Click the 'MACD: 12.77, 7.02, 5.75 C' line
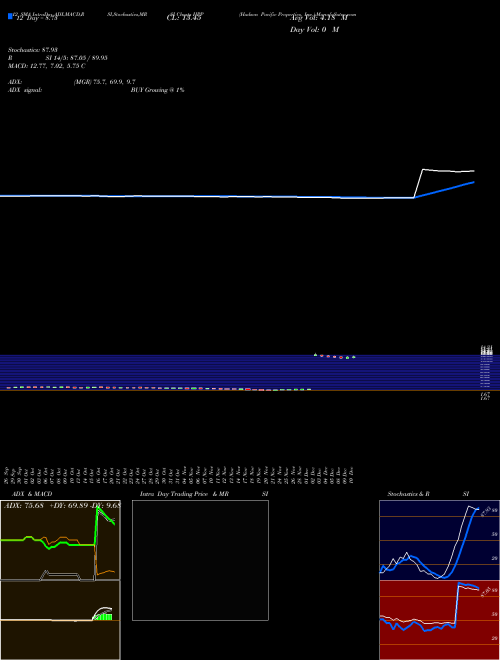The width and height of the screenshot is (500, 660). pos(47,66)
